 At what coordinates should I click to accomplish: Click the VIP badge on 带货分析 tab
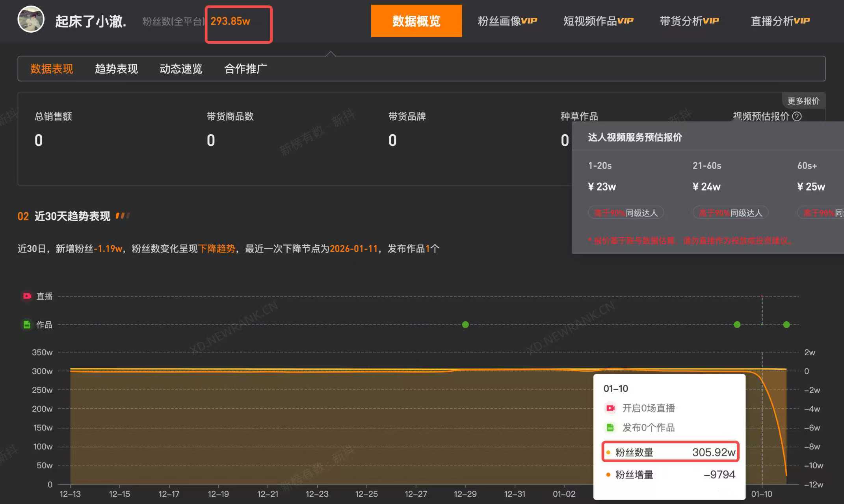pos(711,20)
